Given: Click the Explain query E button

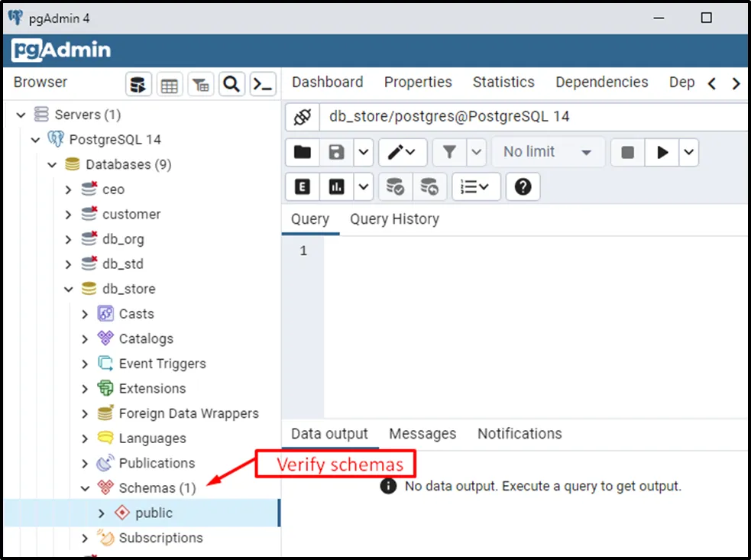Looking at the screenshot, I should (x=303, y=186).
